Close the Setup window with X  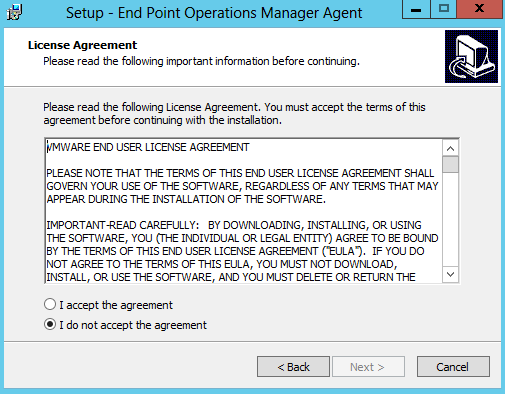pyautogui.click(x=479, y=9)
